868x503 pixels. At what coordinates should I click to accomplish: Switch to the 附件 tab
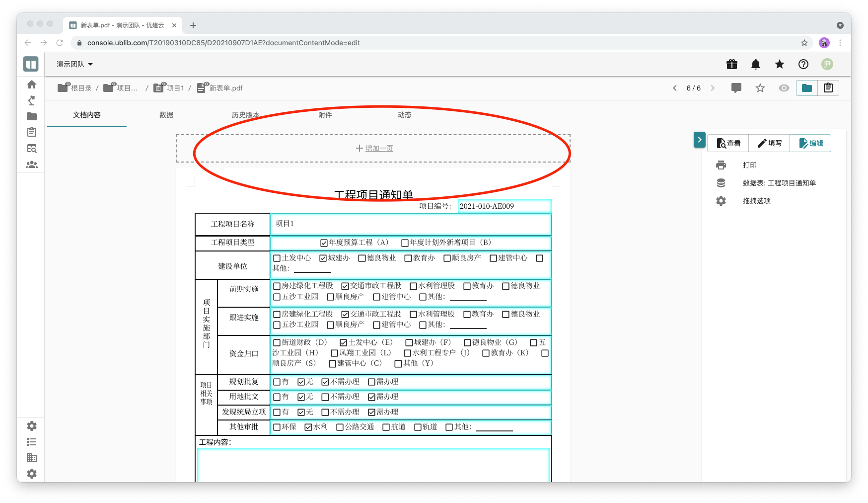pyautogui.click(x=325, y=115)
